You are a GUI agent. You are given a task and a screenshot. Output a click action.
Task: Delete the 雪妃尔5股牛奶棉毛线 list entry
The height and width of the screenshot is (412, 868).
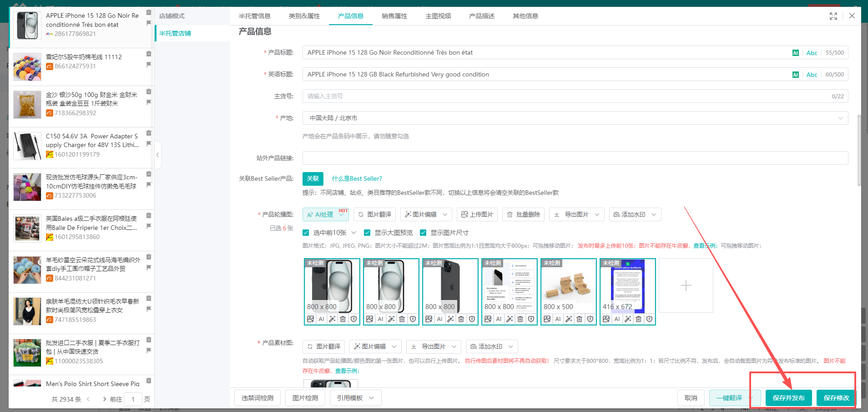(x=149, y=54)
